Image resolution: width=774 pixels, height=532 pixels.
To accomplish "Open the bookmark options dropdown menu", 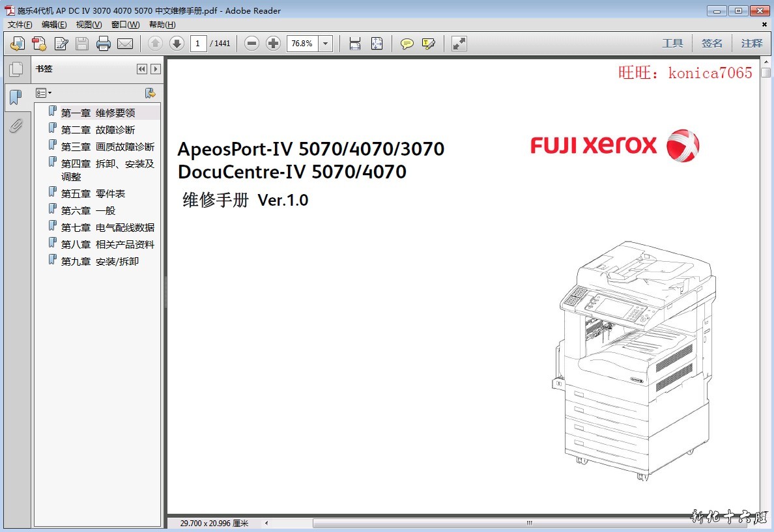I will click(44, 93).
